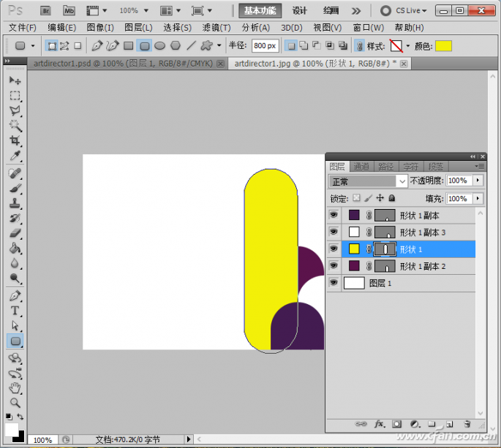Open layer style fx menu

pyautogui.click(x=380, y=424)
